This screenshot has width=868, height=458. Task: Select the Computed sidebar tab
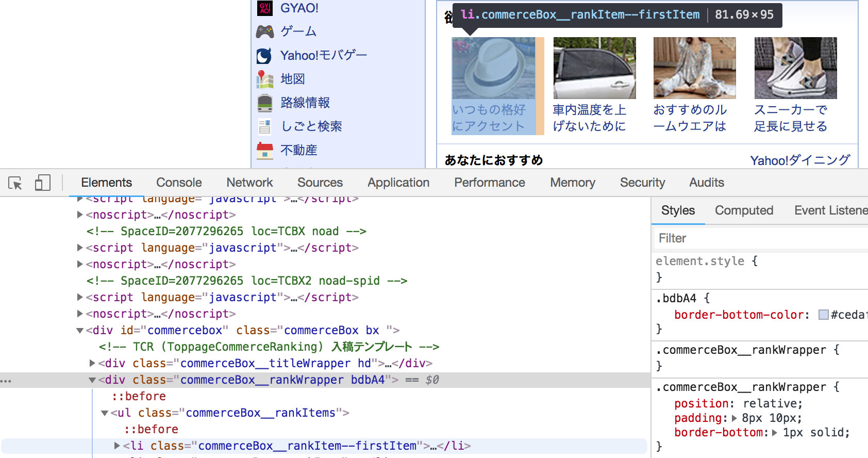(x=744, y=210)
